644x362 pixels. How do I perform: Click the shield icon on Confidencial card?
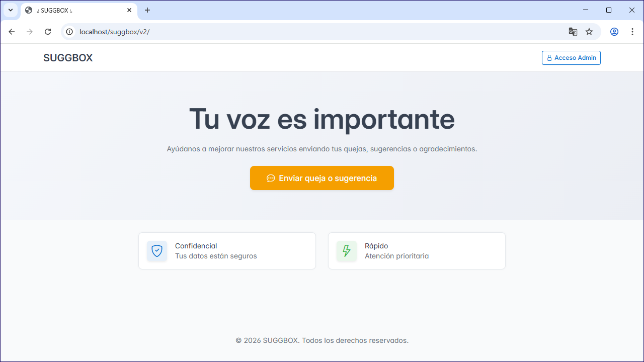pyautogui.click(x=157, y=251)
